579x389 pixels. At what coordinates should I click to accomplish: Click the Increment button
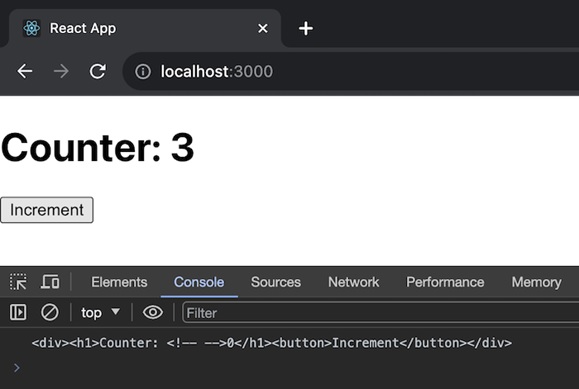47,210
